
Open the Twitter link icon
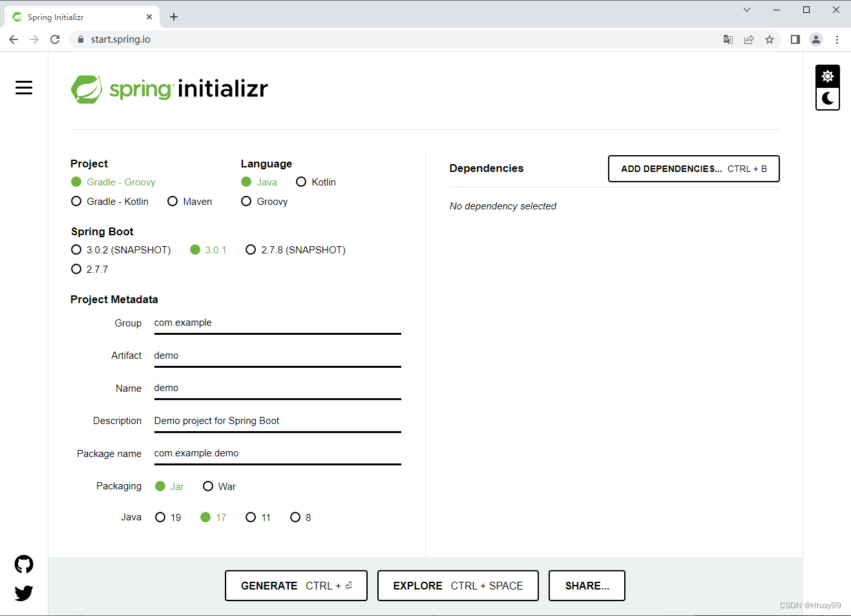click(x=24, y=593)
